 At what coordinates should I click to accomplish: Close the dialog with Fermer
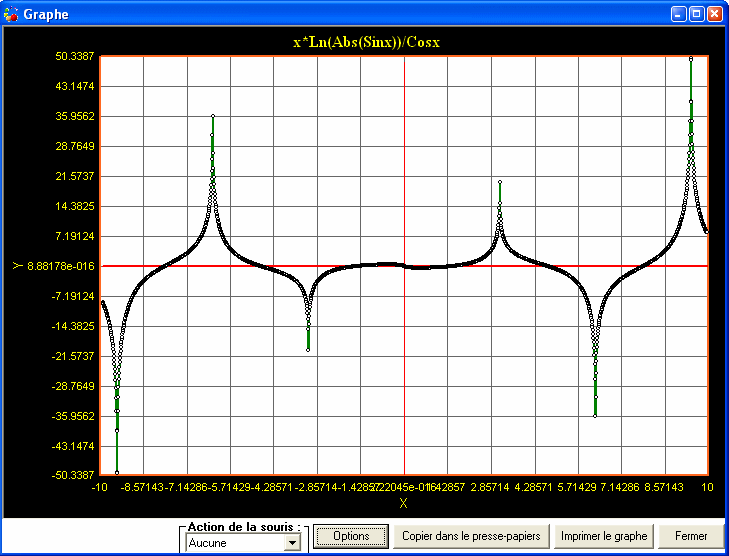pyautogui.click(x=691, y=536)
